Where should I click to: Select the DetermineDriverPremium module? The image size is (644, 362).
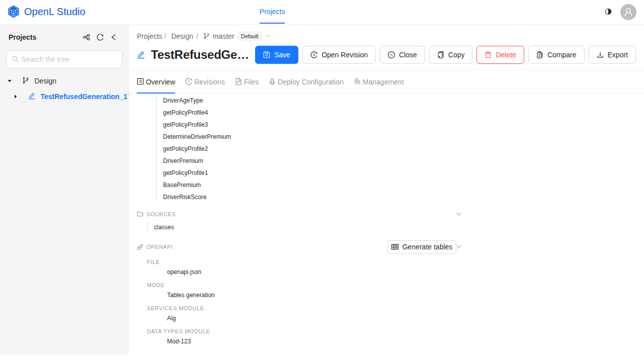(x=197, y=137)
